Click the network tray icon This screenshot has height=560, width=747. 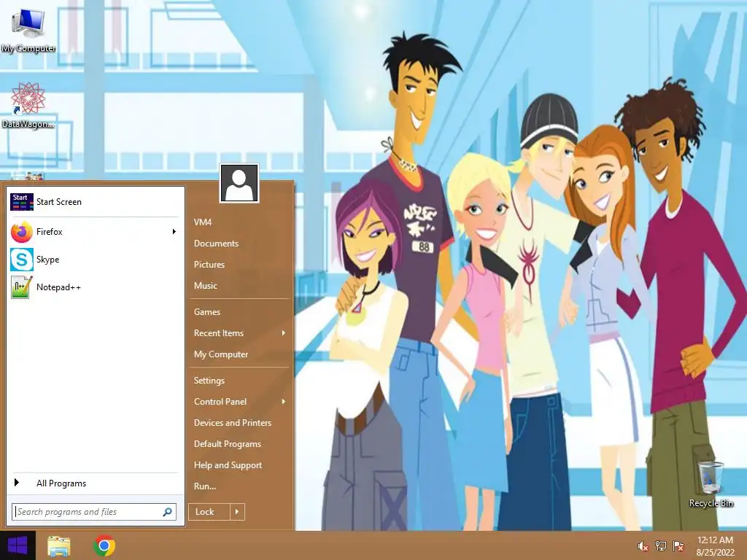(661, 546)
